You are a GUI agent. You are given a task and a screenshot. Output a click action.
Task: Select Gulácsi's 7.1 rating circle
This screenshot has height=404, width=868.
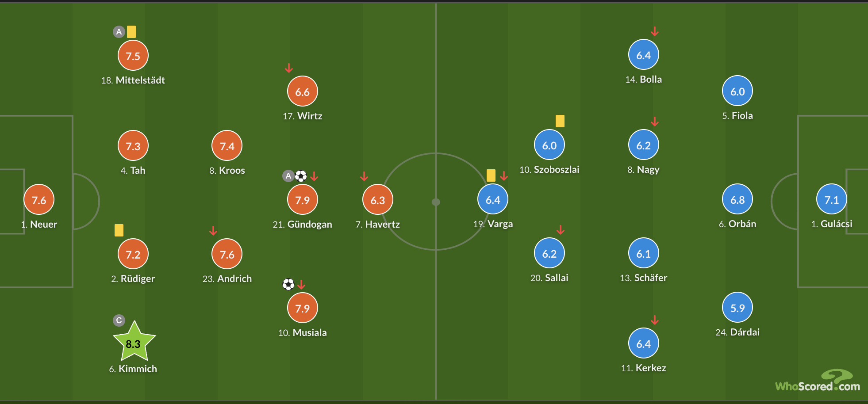[832, 199]
